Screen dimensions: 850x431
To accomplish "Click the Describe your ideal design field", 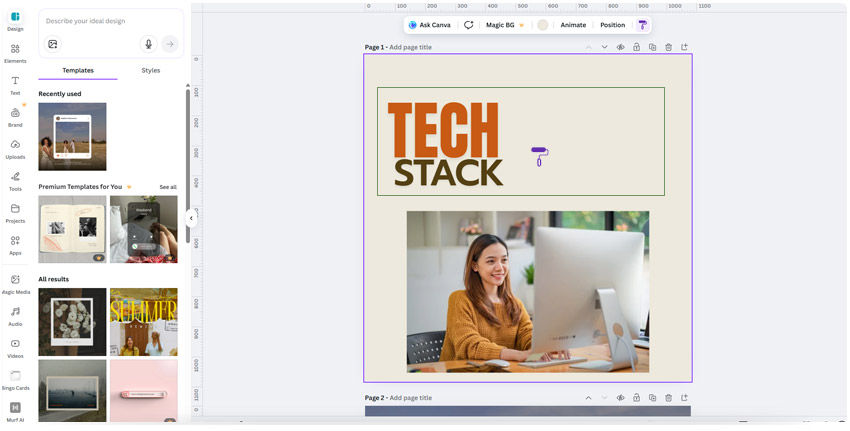I will [x=111, y=21].
